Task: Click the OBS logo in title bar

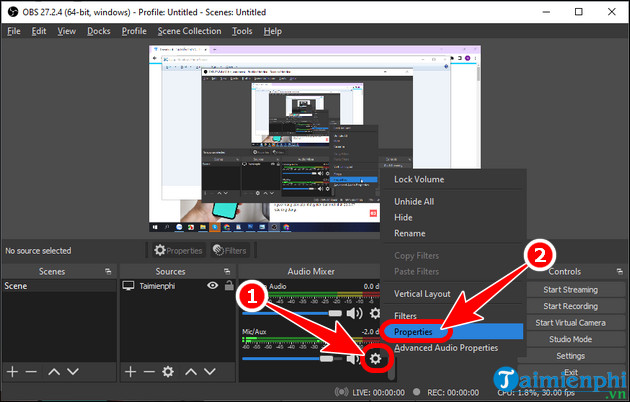Action: pyautogui.click(x=13, y=12)
